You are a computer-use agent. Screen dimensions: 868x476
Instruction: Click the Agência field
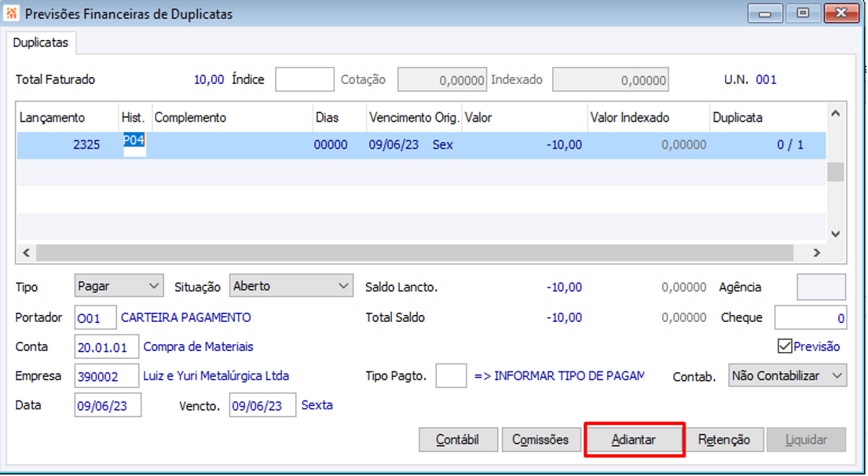[821, 287]
